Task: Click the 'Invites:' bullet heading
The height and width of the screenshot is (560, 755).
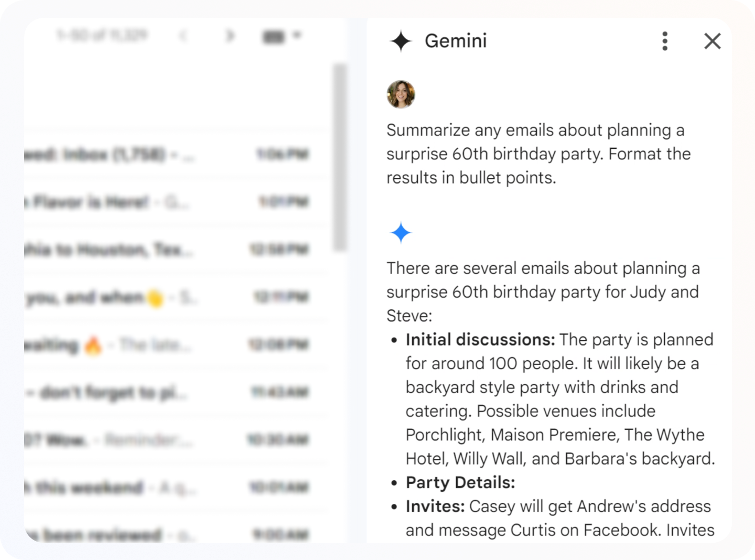Action: click(435, 507)
